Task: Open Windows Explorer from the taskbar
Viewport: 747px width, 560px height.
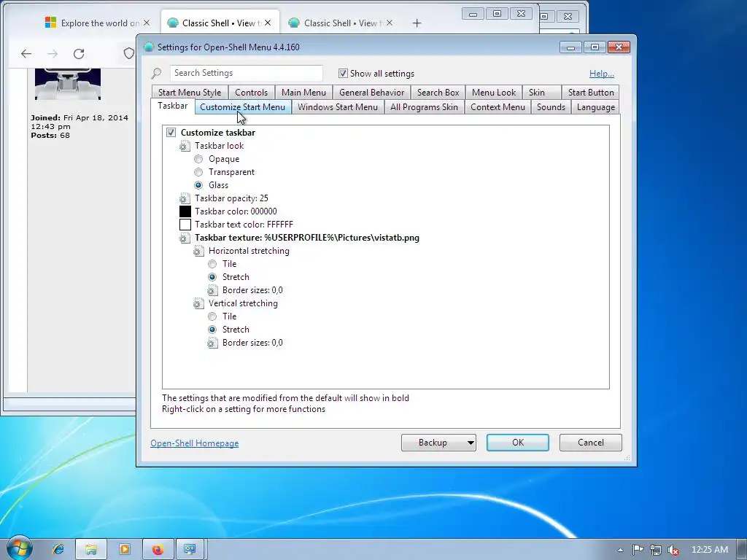Action: pyautogui.click(x=91, y=550)
